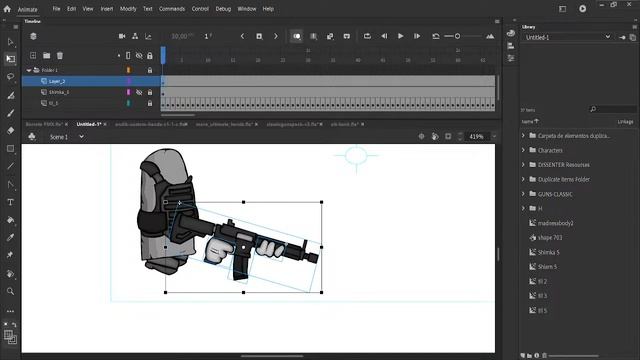The width and height of the screenshot is (640, 360).
Task: Expand the H library folder
Action: (x=523, y=208)
